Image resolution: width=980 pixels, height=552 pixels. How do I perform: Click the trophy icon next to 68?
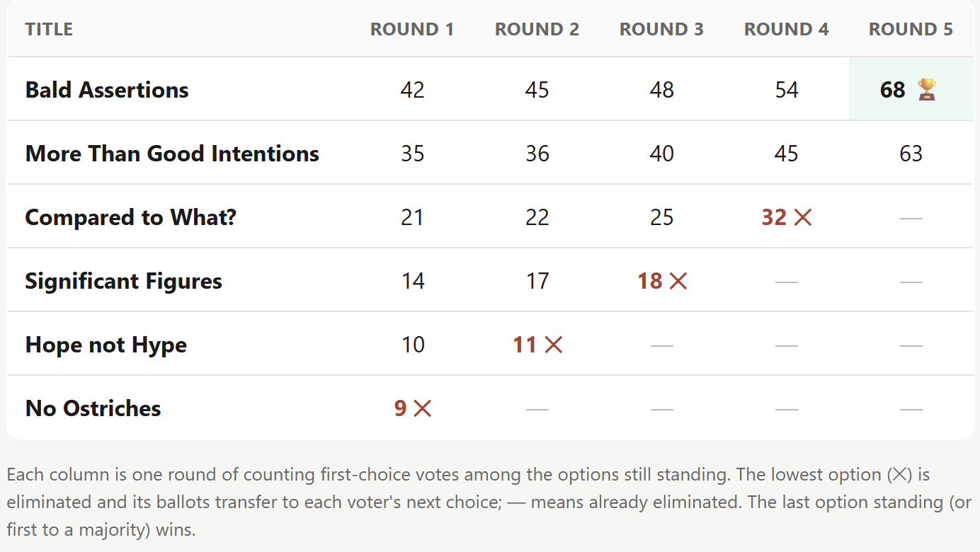927,90
